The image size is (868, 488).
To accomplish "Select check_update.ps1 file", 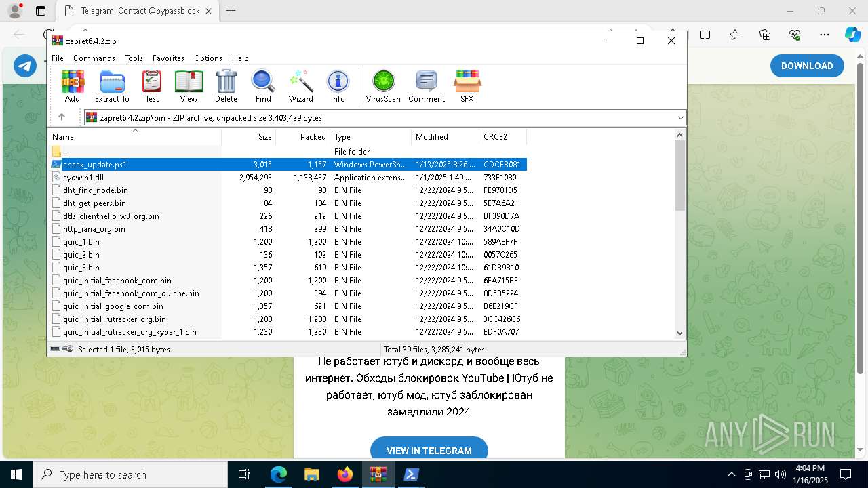I will 288,165.
